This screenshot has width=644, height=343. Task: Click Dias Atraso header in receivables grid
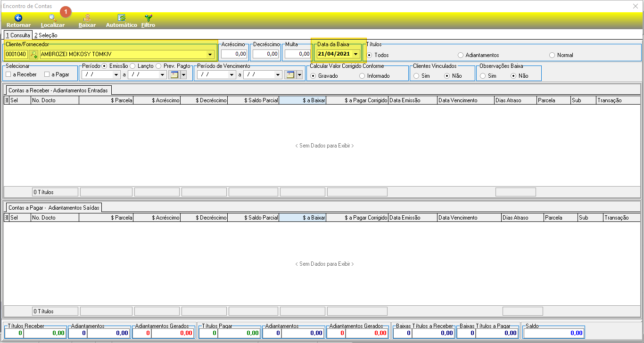coord(515,100)
